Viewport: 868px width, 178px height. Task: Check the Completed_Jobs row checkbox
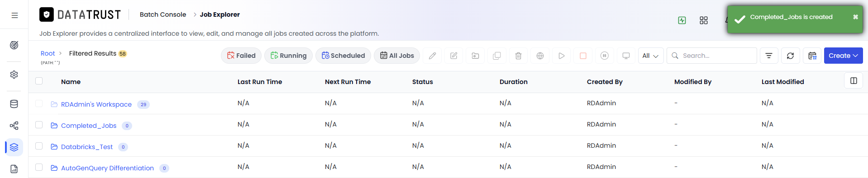click(39, 125)
